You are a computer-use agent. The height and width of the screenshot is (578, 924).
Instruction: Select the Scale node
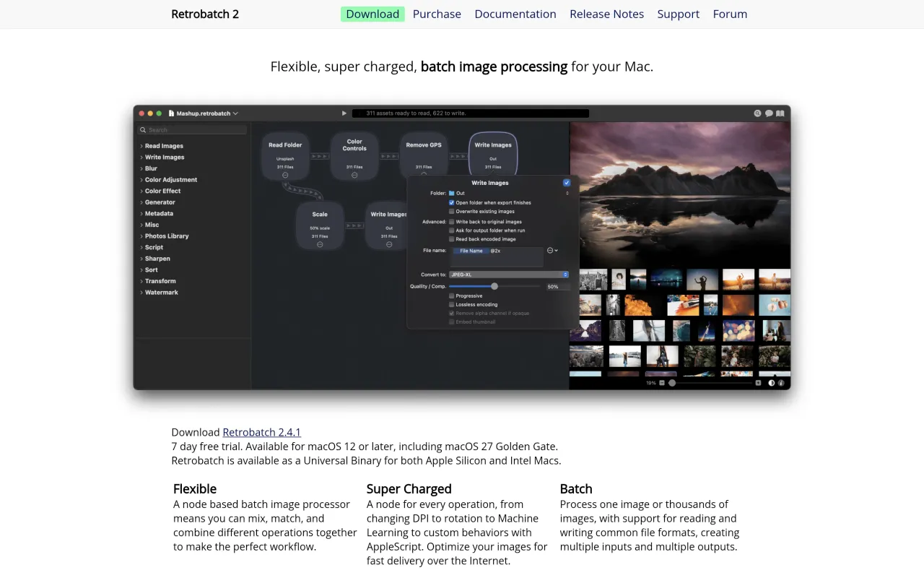click(320, 225)
